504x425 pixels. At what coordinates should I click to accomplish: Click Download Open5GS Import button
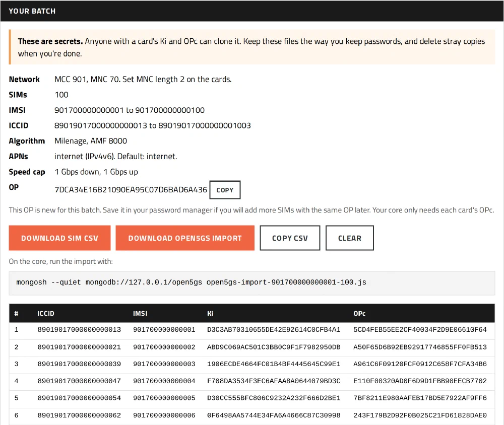(x=185, y=238)
